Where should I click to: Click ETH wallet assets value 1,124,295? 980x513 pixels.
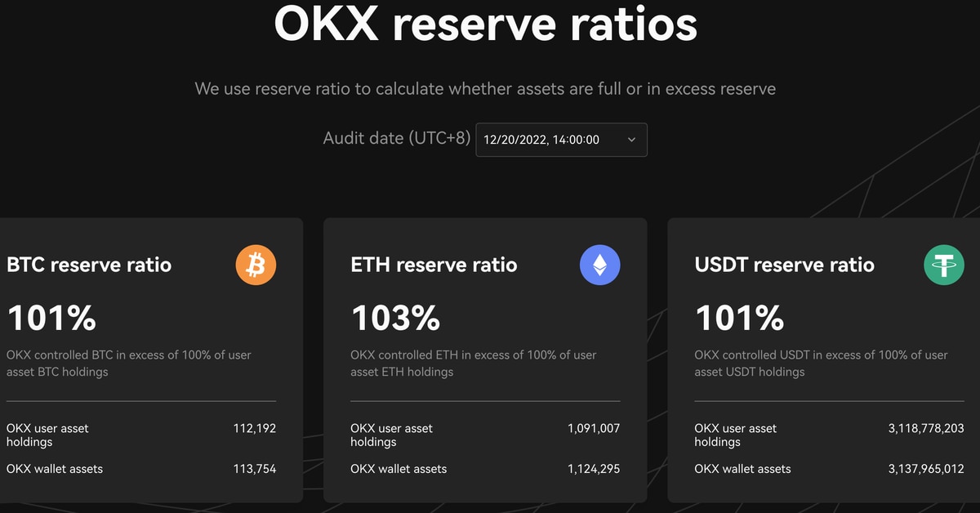594,469
